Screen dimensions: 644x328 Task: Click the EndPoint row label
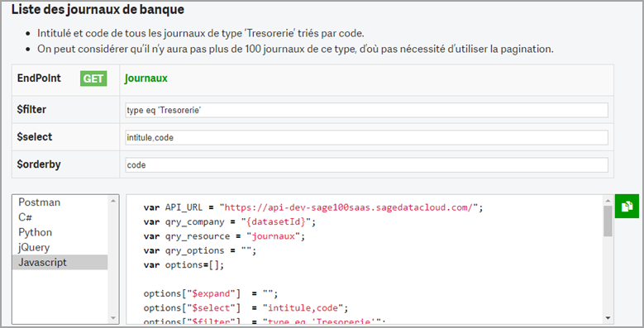click(x=39, y=78)
